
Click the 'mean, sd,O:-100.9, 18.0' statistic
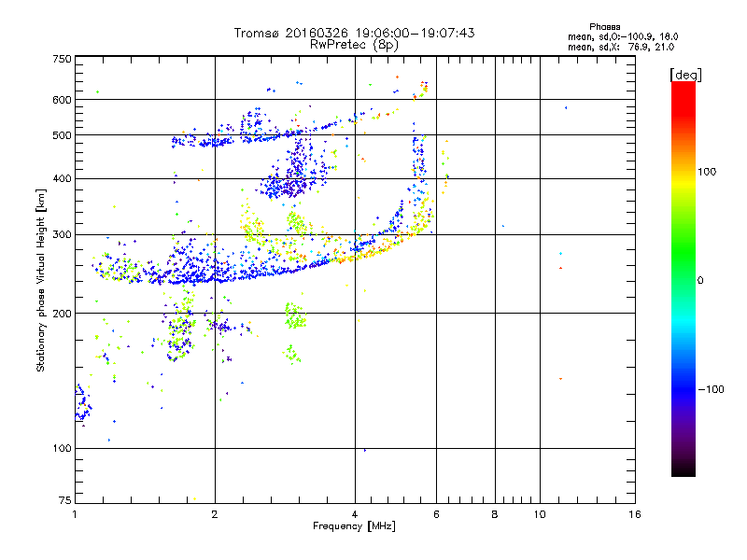click(x=623, y=36)
